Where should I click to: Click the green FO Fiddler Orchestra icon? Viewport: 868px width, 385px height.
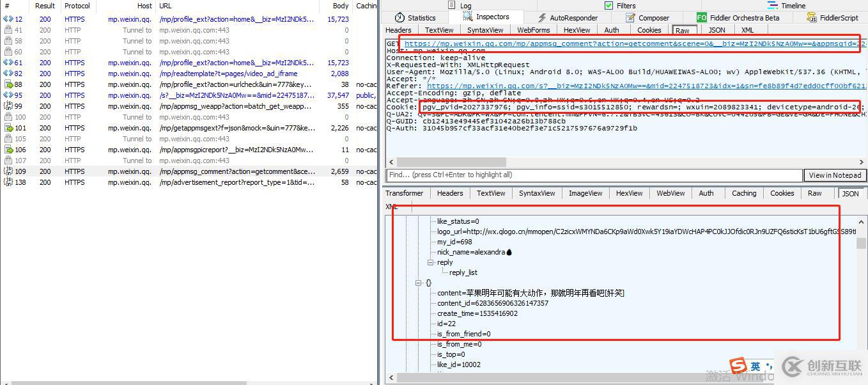click(x=702, y=17)
